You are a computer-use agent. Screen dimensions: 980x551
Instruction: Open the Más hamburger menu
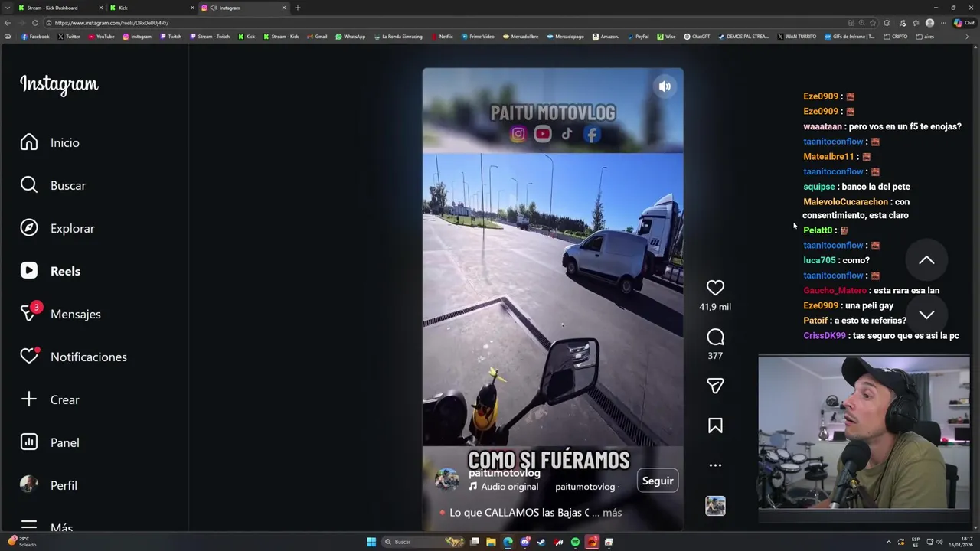[47, 527]
